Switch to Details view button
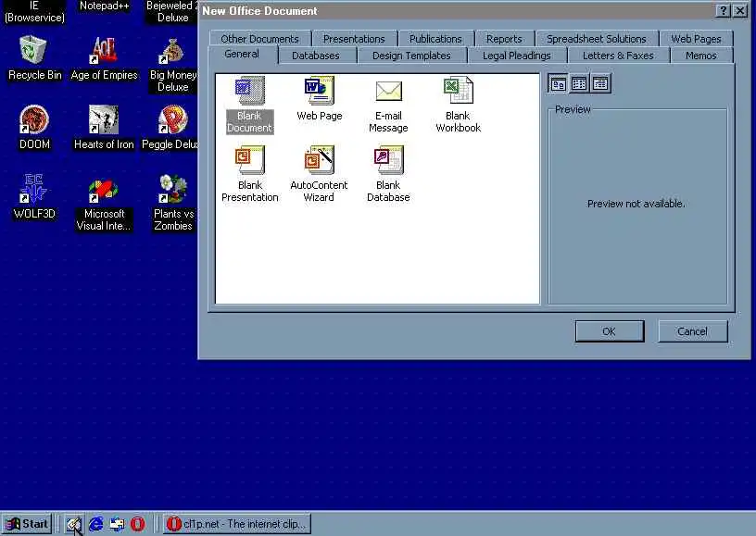 tap(600, 84)
